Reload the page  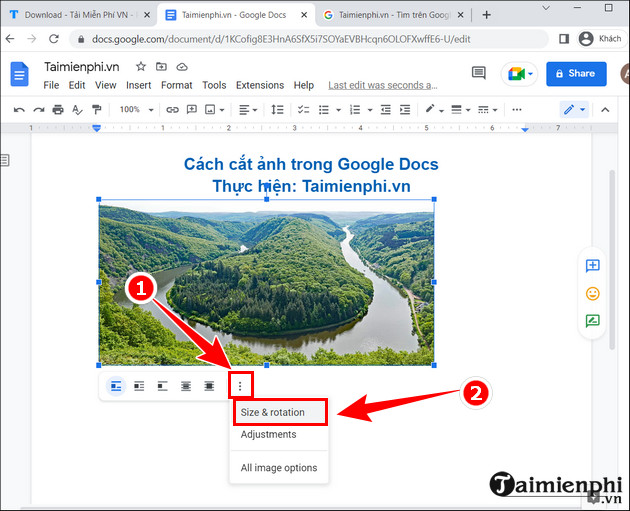[x=54, y=39]
